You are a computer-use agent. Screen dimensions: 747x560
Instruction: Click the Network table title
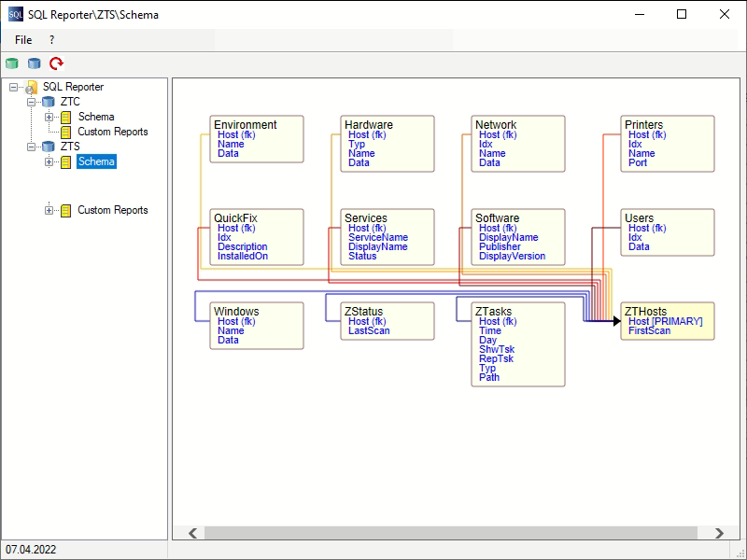point(496,125)
